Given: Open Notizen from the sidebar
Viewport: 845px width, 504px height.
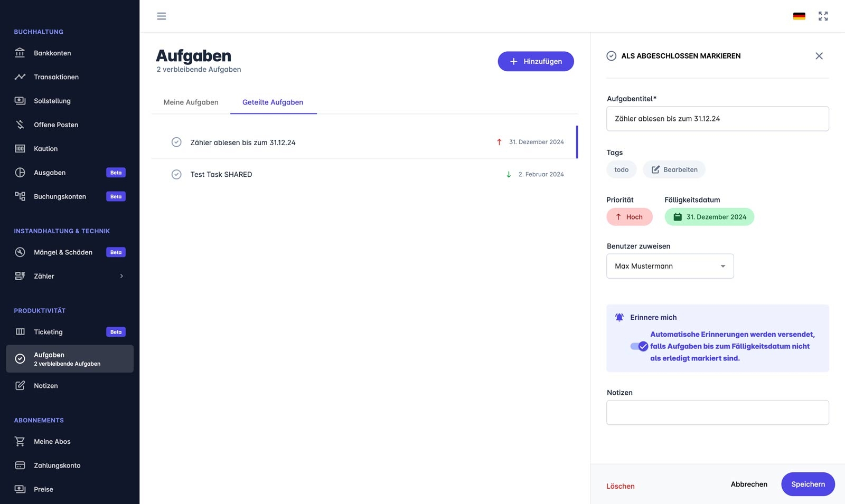Looking at the screenshot, I should (46, 386).
